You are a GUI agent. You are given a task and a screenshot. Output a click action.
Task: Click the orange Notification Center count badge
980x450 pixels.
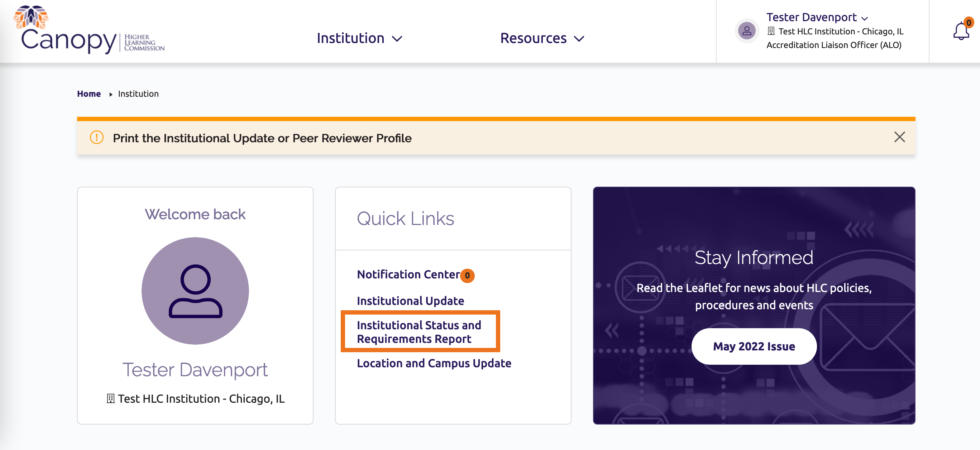pos(467,276)
